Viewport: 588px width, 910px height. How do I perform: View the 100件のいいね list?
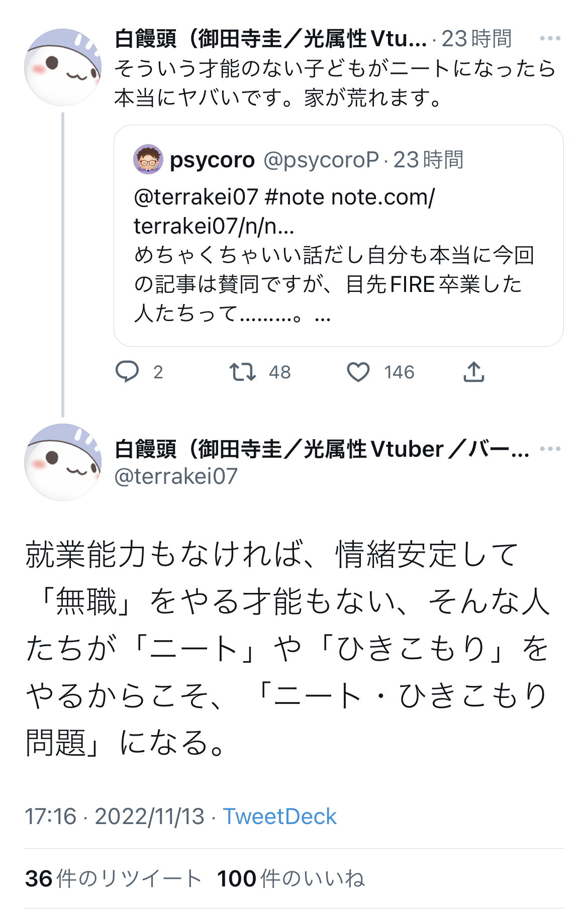(x=290, y=878)
